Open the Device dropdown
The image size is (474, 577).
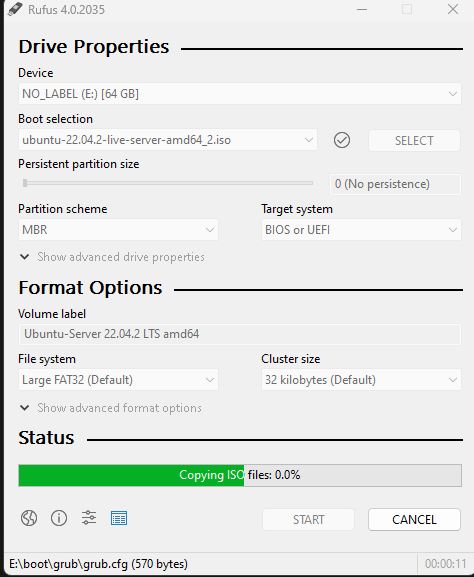coord(240,94)
